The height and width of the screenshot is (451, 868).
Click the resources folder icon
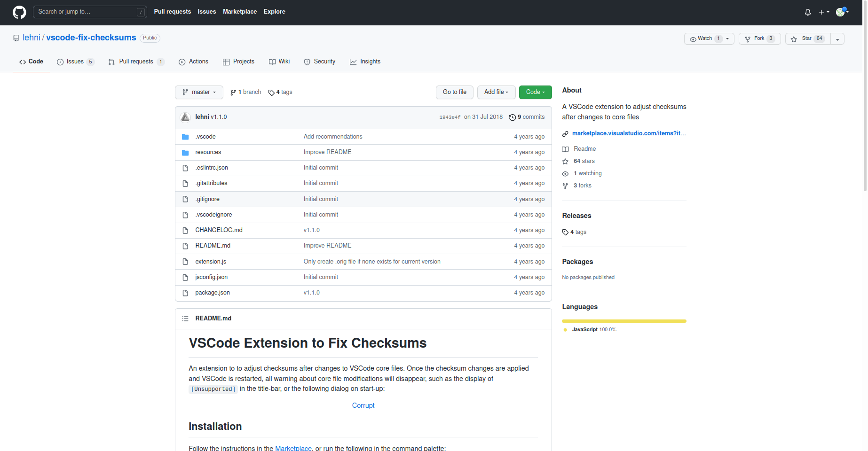(x=185, y=152)
